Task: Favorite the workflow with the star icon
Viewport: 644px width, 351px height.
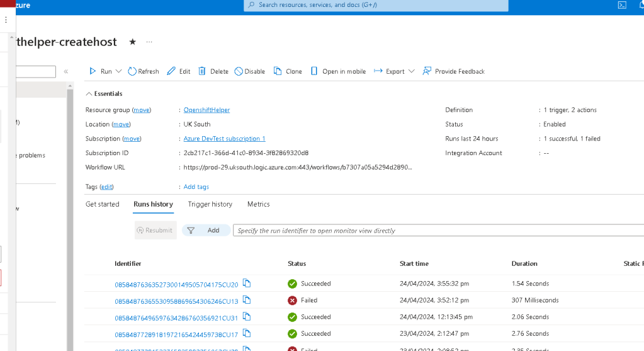Action: point(132,42)
